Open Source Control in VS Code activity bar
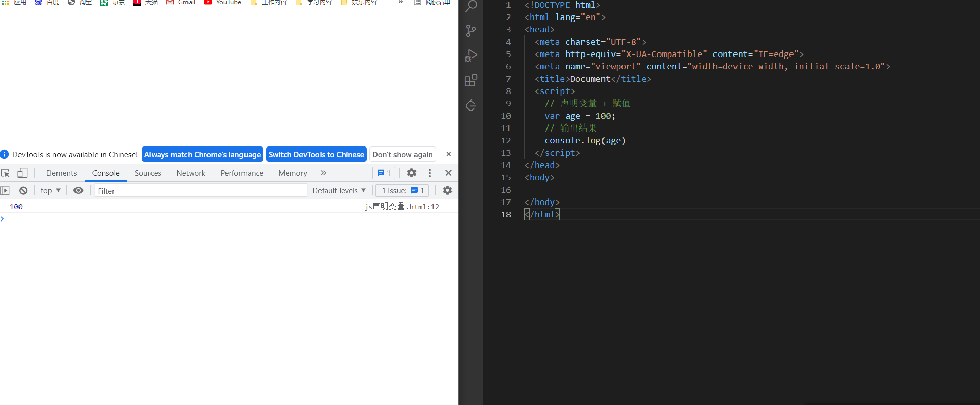Screen dimensions: 980x405 click(x=470, y=31)
